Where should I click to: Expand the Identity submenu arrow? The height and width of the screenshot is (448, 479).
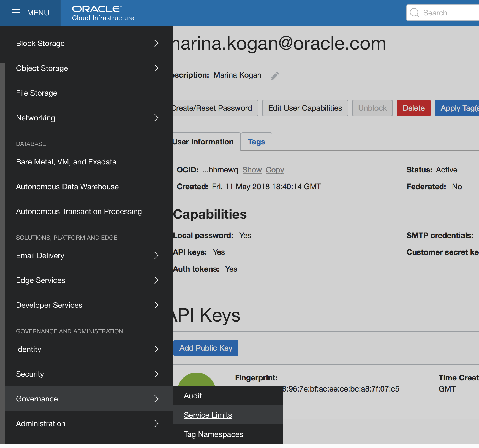coord(156,349)
